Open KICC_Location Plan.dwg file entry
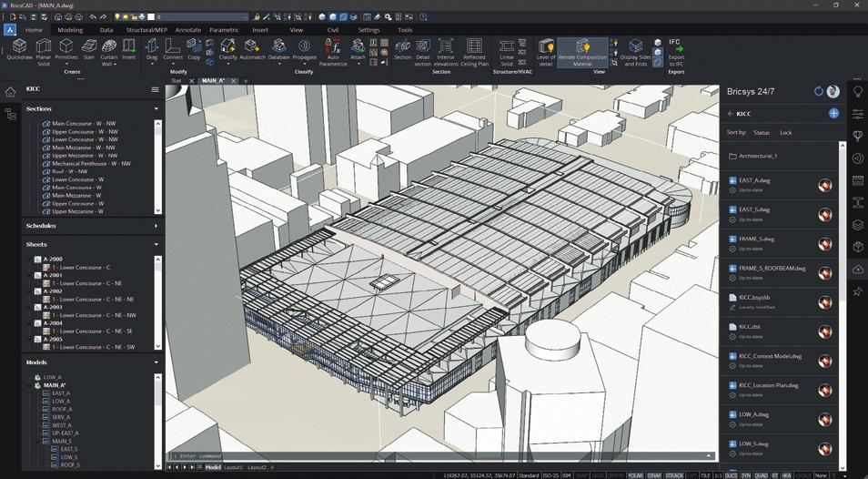This screenshot has width=868, height=479. (778, 389)
